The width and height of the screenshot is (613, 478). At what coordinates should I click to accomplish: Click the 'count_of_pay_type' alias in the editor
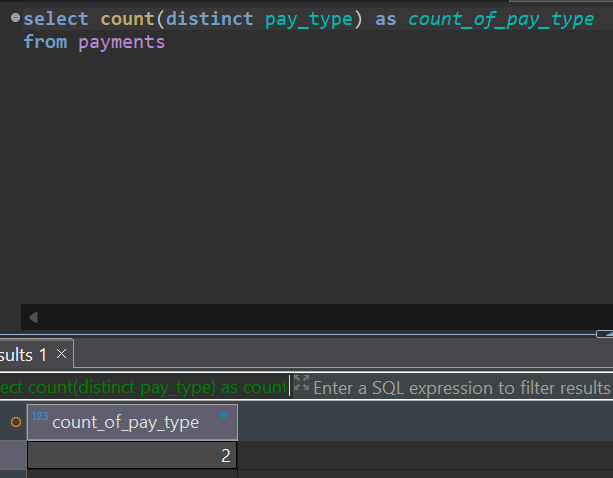[501, 19]
